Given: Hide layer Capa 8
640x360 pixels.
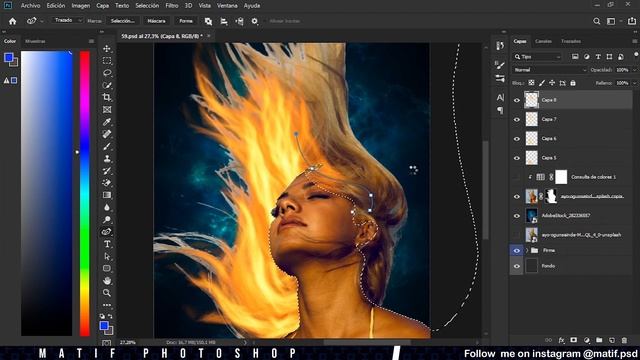Looking at the screenshot, I should coord(517,100).
